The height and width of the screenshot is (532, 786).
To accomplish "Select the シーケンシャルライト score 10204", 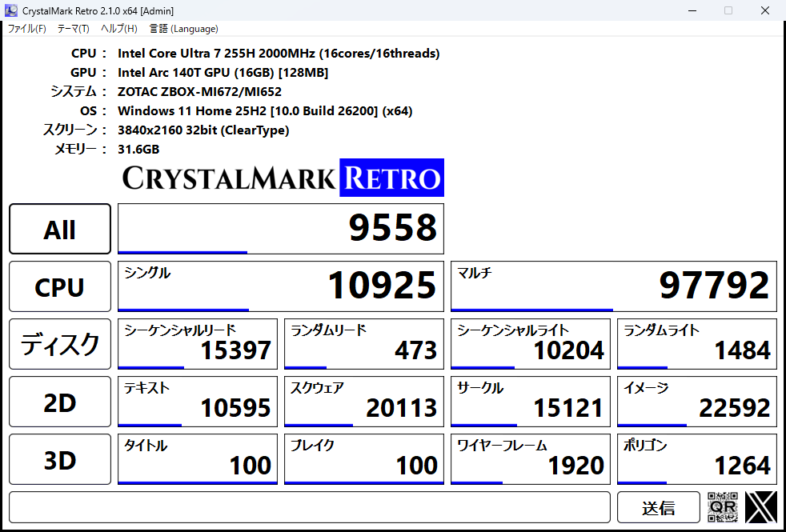I will 531,344.
